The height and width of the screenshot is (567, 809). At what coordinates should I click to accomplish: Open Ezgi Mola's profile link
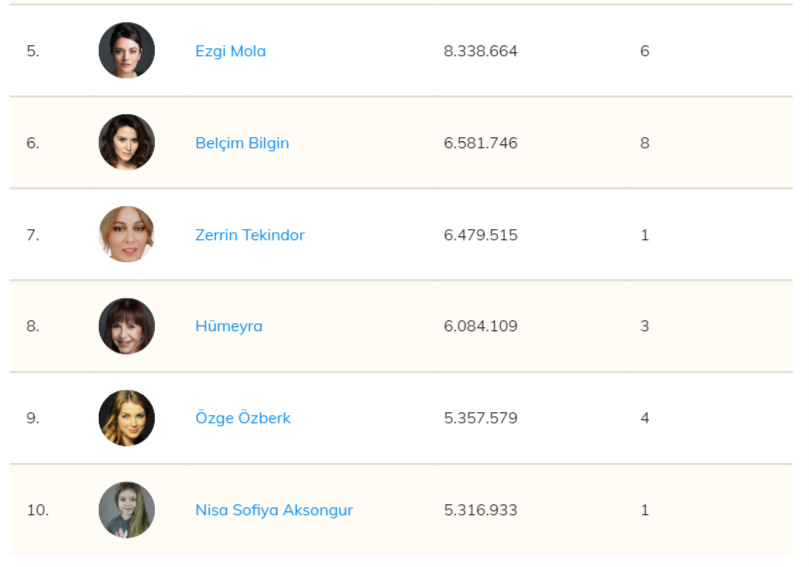(x=230, y=51)
